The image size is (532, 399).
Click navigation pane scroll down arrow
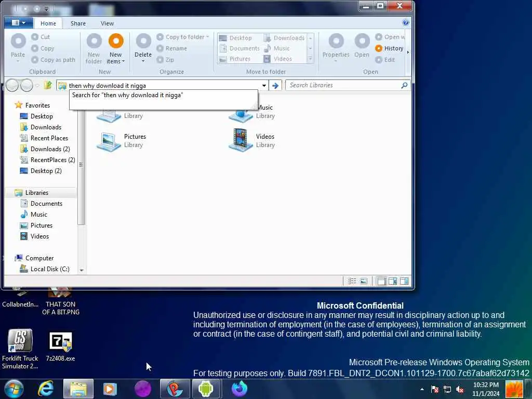pos(82,270)
